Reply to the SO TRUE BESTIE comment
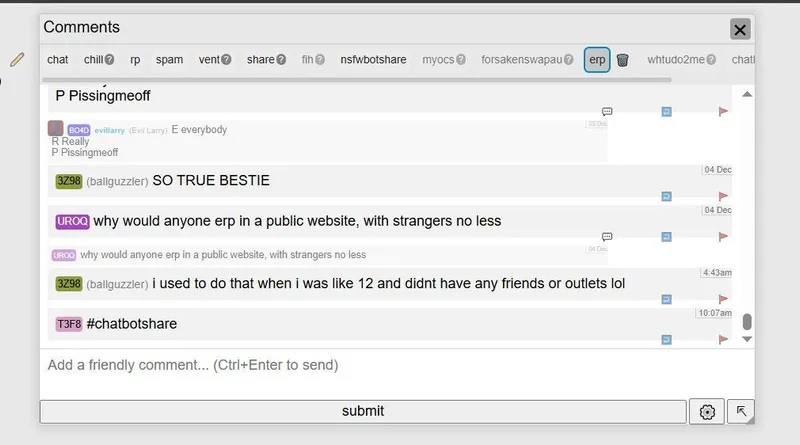This screenshot has width=800, height=445. [666, 197]
